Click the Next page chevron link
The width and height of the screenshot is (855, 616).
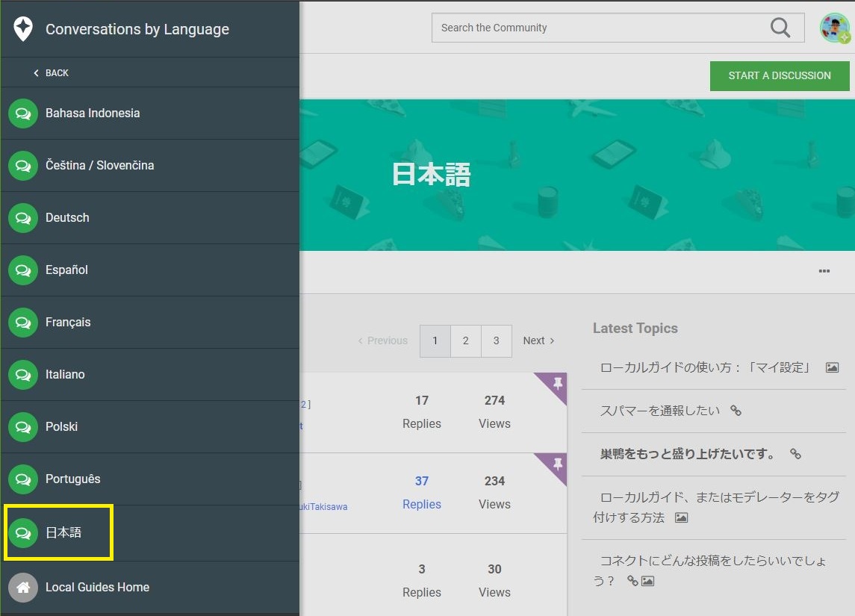tap(538, 340)
